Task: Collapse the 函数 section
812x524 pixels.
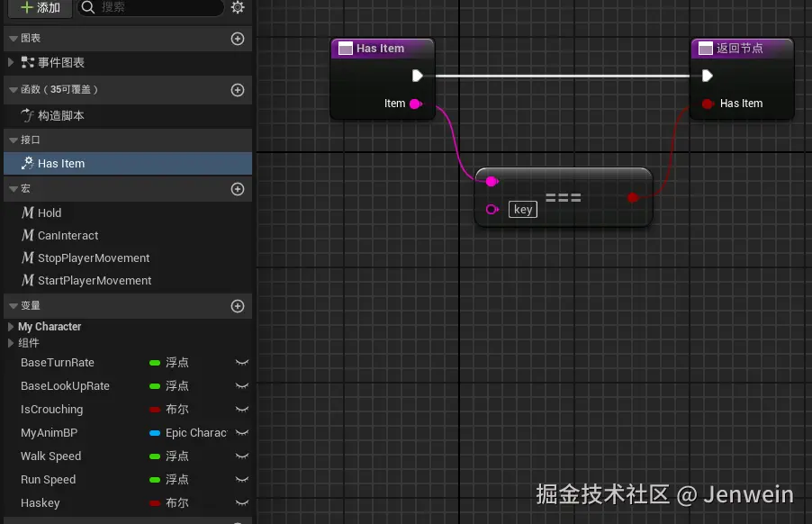Action: point(14,89)
